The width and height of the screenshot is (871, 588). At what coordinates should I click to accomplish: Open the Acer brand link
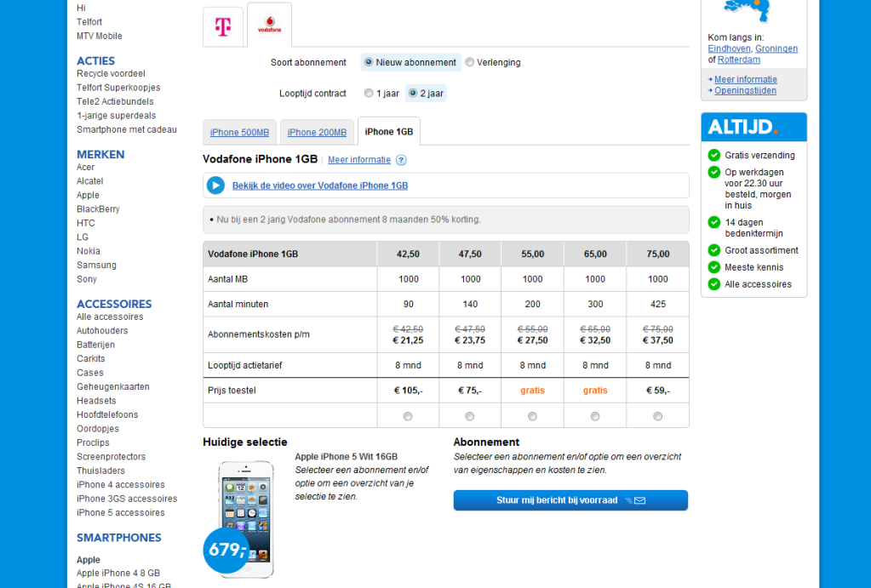pos(85,167)
